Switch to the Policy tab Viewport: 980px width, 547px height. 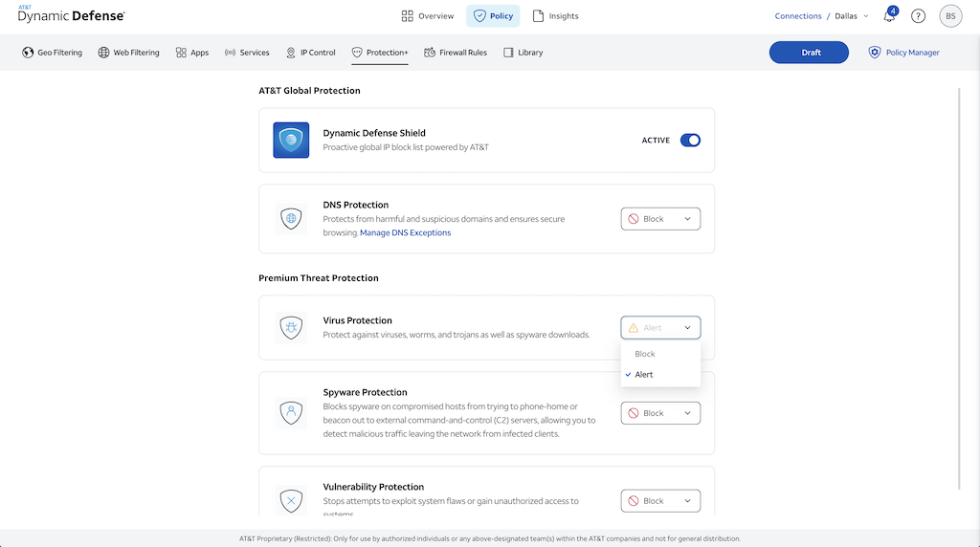493,16
